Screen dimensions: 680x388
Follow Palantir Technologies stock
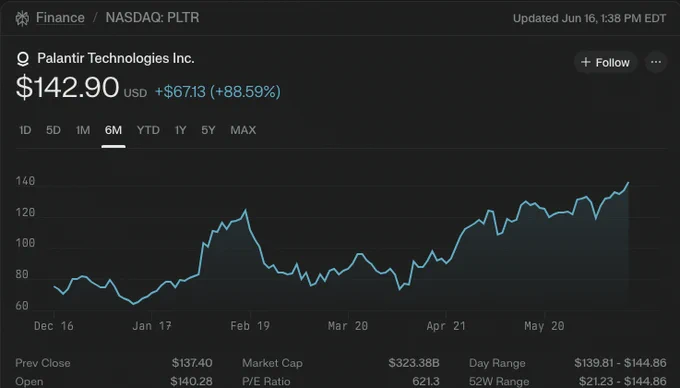click(605, 62)
